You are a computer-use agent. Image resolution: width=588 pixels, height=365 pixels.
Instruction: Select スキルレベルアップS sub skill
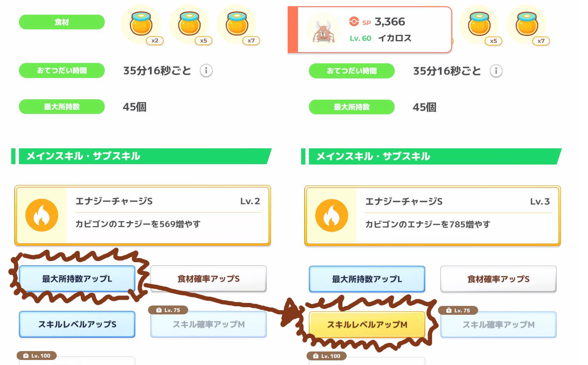coord(77,324)
